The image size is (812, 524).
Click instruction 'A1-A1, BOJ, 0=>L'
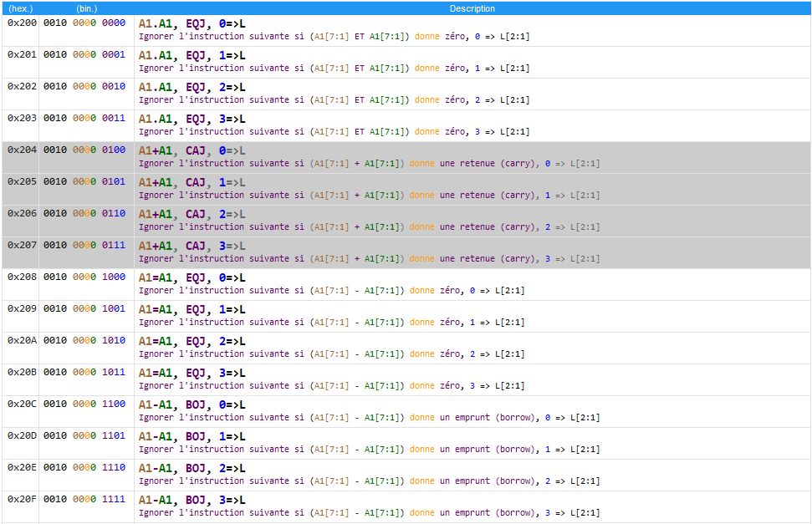click(x=192, y=404)
